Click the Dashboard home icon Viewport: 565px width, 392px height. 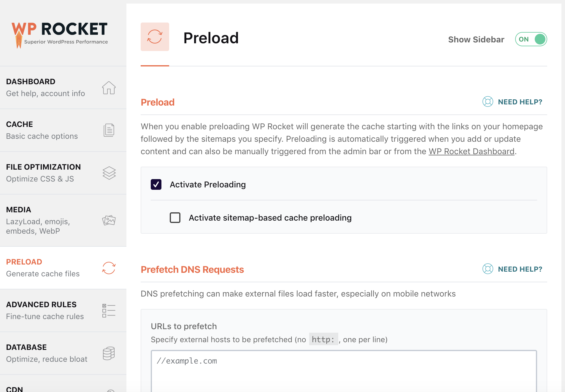tap(109, 87)
